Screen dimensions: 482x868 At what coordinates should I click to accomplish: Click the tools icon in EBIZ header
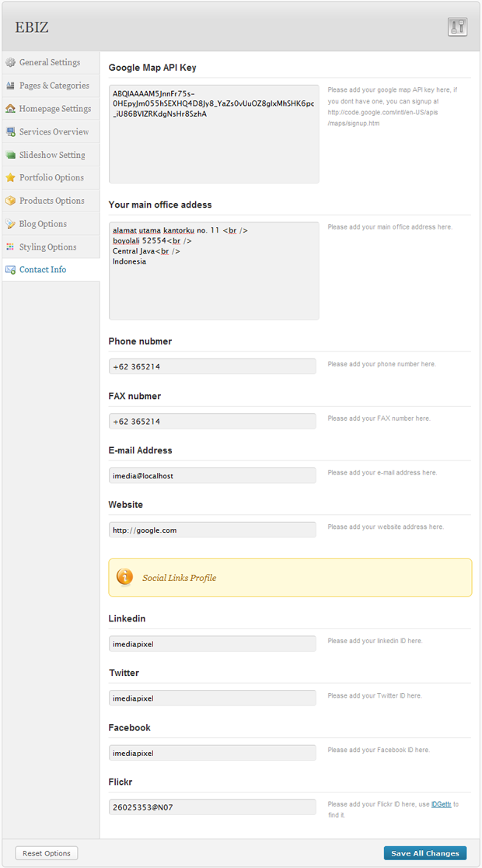tap(457, 27)
